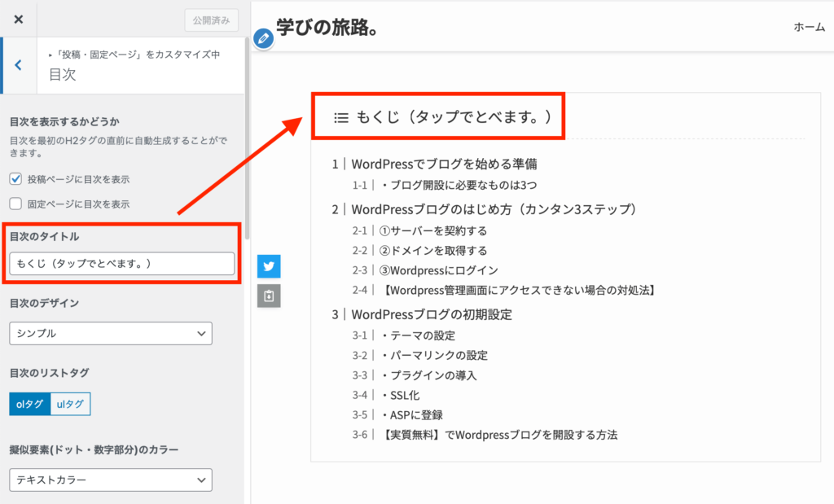Click the 公開済み button
The image size is (834, 504).
click(211, 20)
